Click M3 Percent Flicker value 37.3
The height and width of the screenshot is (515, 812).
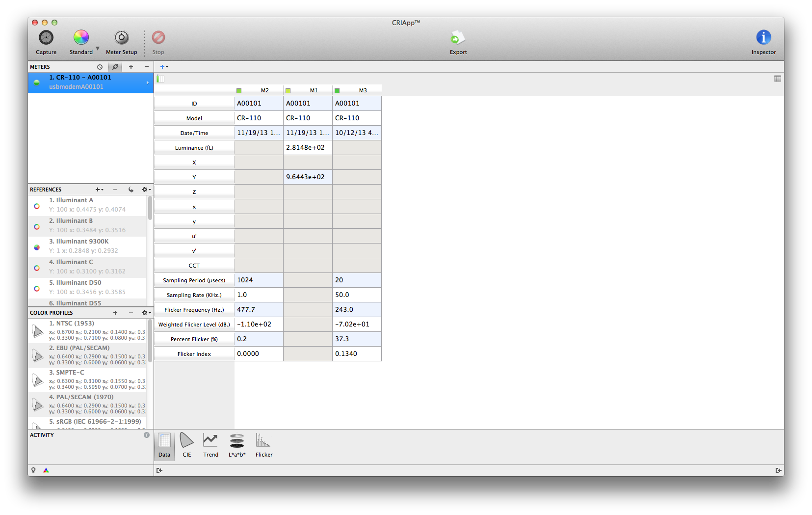click(x=357, y=339)
